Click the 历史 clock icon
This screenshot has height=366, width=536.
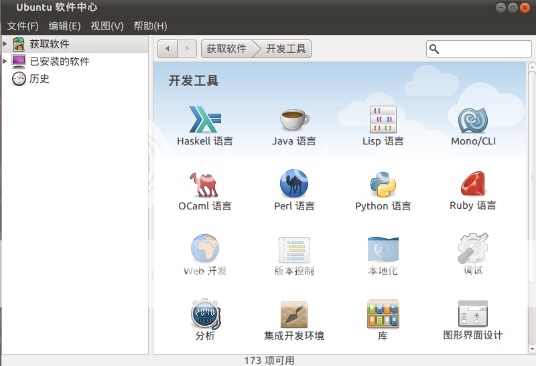point(19,79)
